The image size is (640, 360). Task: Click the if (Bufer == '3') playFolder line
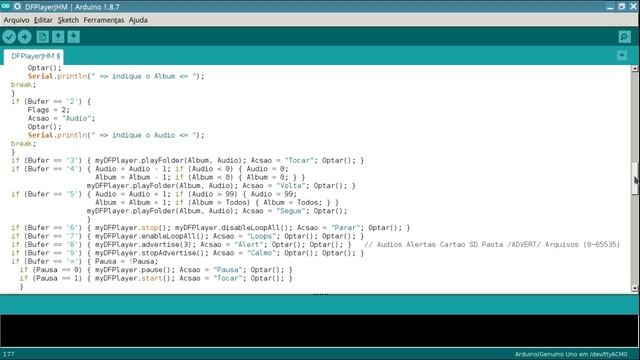coord(187,160)
